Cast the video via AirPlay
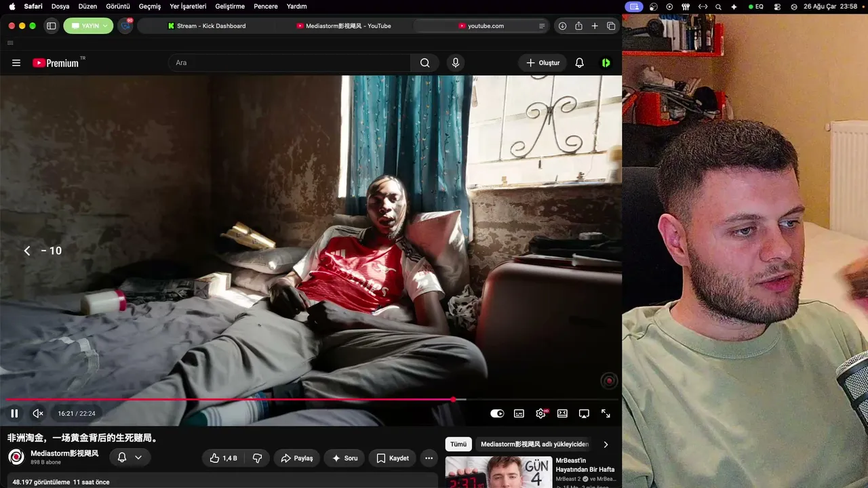 point(584,413)
